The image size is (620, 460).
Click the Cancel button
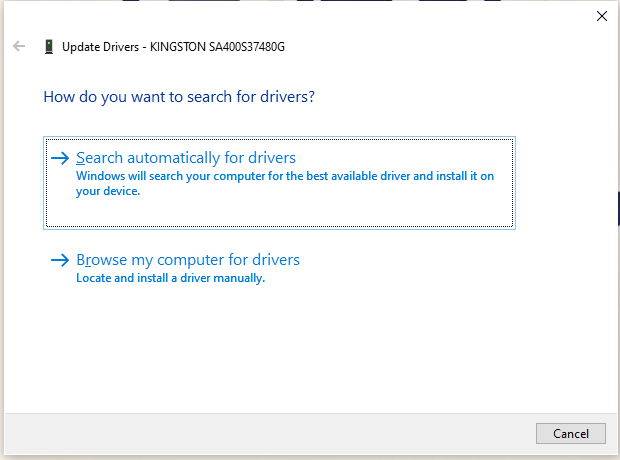pyautogui.click(x=571, y=433)
